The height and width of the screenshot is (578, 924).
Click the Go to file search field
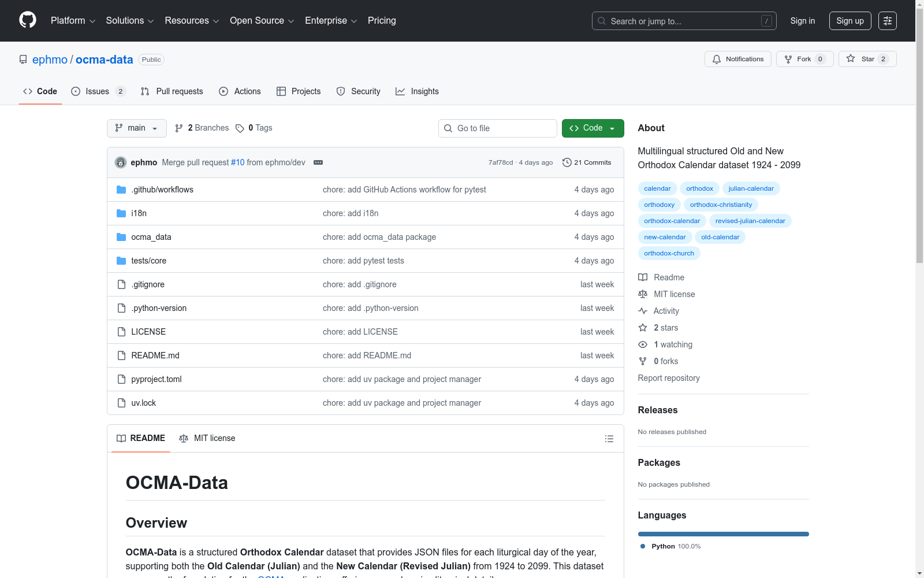coord(498,128)
